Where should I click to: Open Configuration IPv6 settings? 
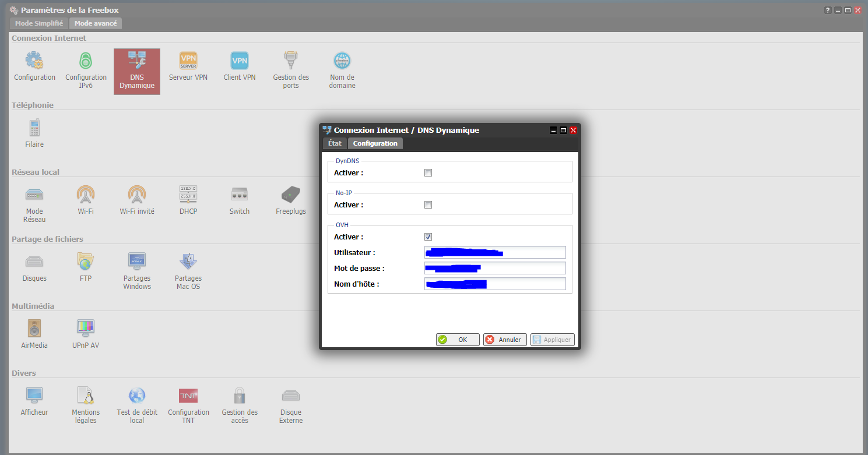point(86,70)
